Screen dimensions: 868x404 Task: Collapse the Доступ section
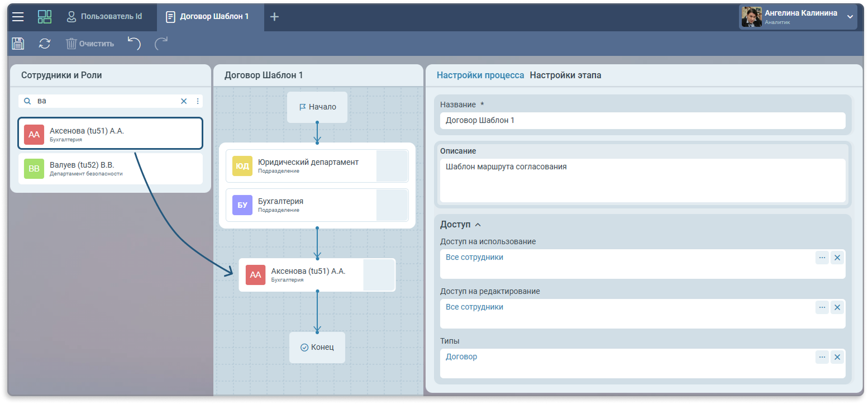click(478, 225)
